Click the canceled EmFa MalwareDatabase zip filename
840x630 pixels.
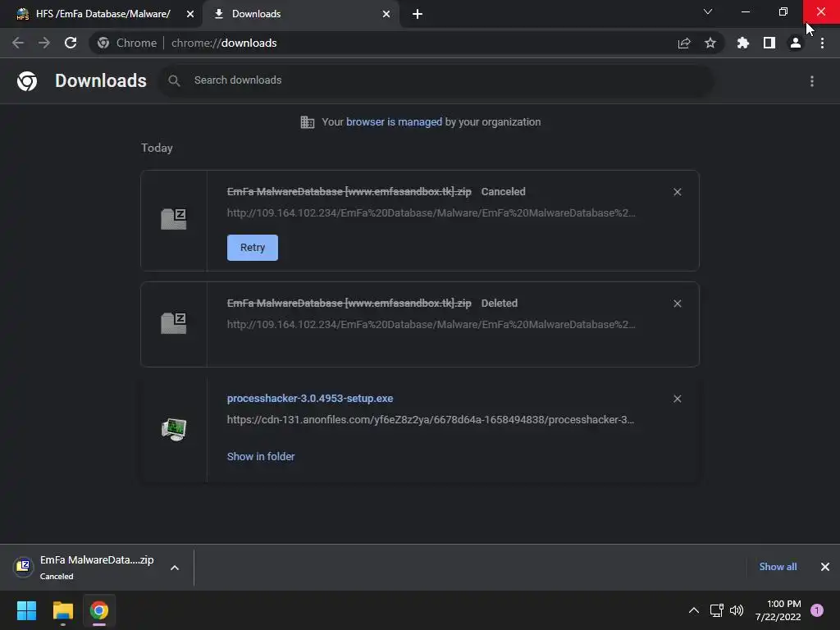pyautogui.click(x=349, y=191)
